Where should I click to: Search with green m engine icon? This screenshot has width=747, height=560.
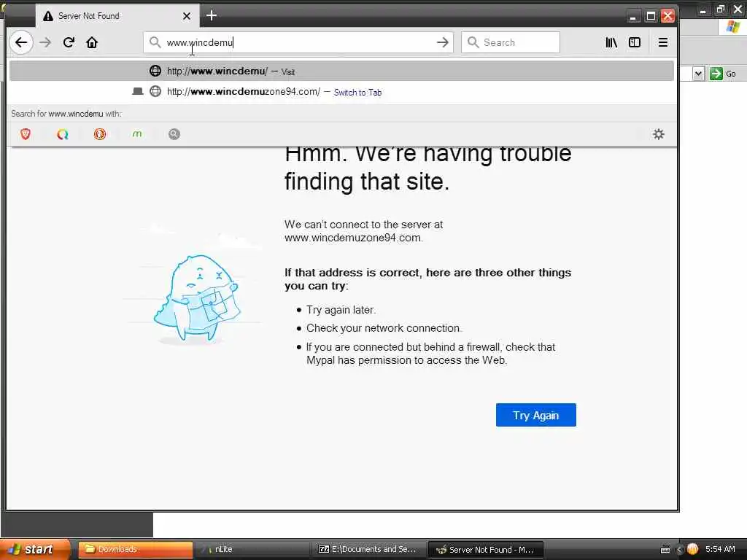(x=137, y=134)
